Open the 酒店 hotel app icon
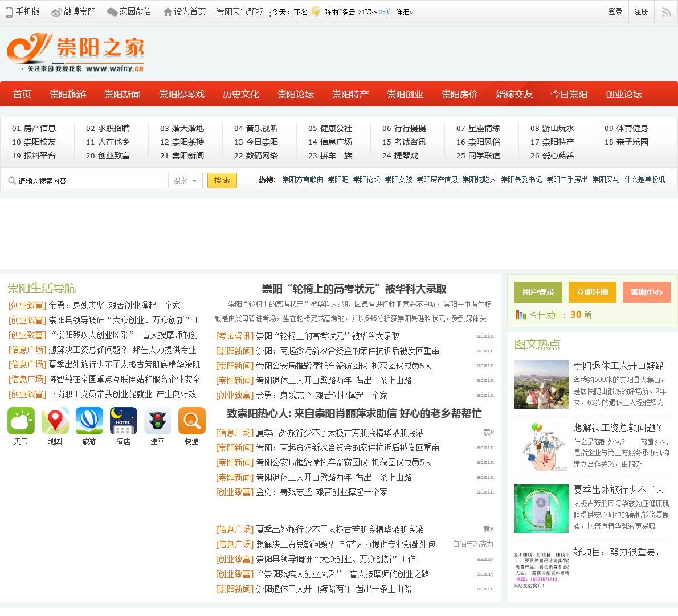 tap(123, 421)
